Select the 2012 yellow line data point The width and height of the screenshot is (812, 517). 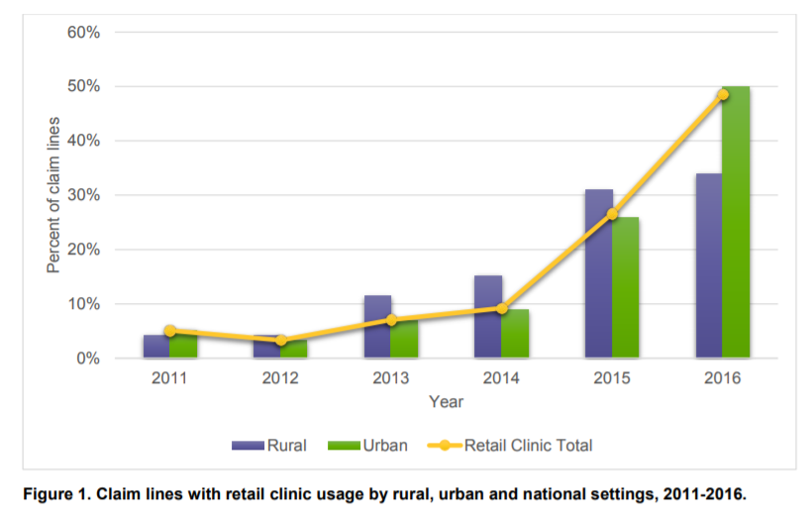tap(281, 341)
